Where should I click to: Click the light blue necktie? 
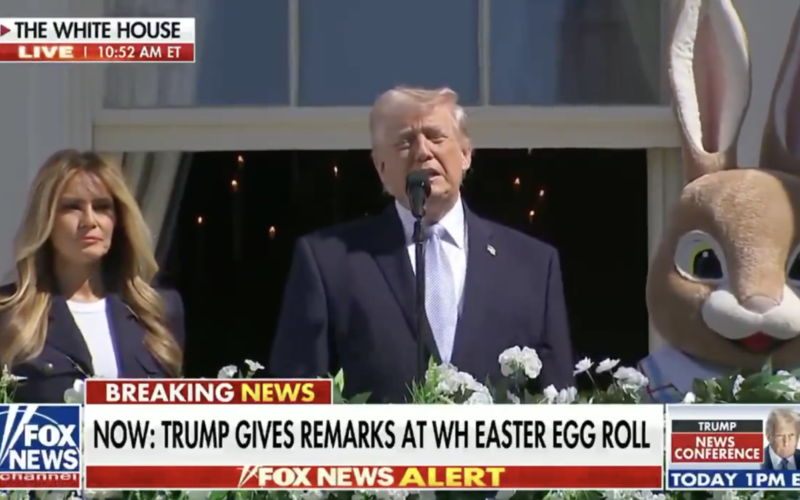tap(441, 291)
